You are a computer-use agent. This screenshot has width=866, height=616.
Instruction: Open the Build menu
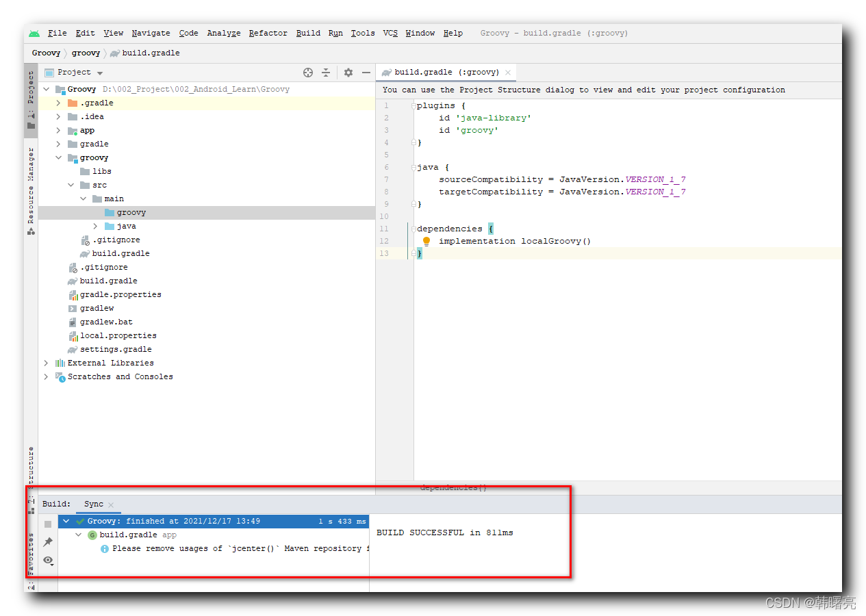308,33
